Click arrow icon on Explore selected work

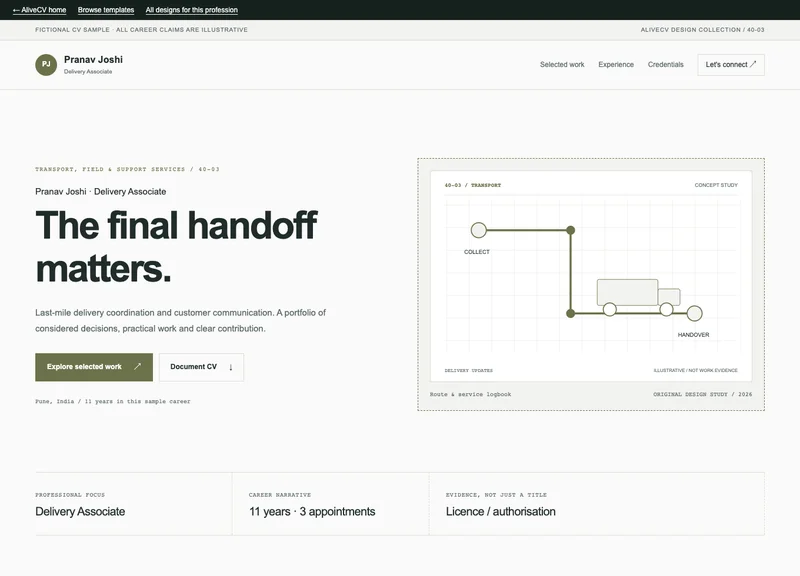click(x=137, y=366)
